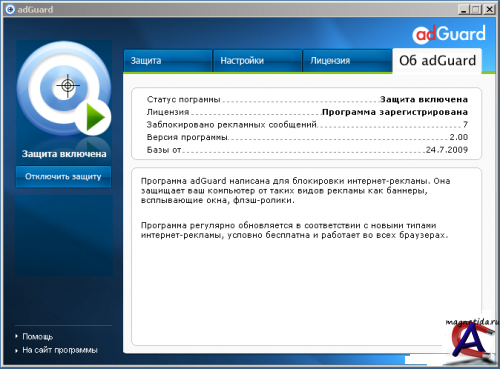This screenshot has height=369, width=500.
Task: Disable protection with Отключить защиту button
Action: (63, 177)
